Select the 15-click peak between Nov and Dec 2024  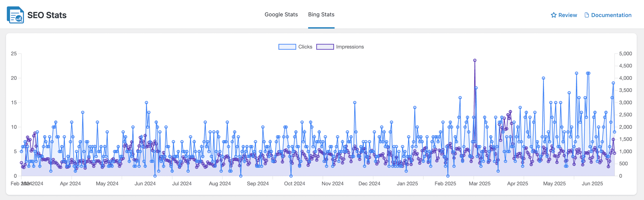pyautogui.click(x=355, y=103)
